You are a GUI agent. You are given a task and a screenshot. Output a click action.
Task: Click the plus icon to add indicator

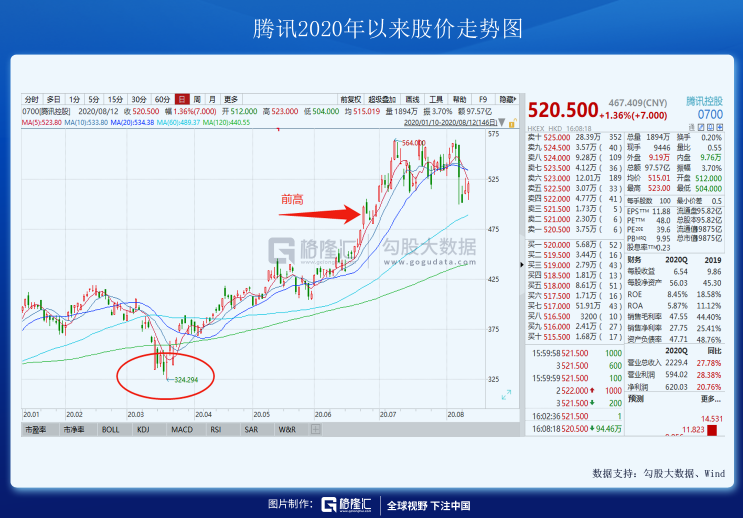click(x=316, y=430)
